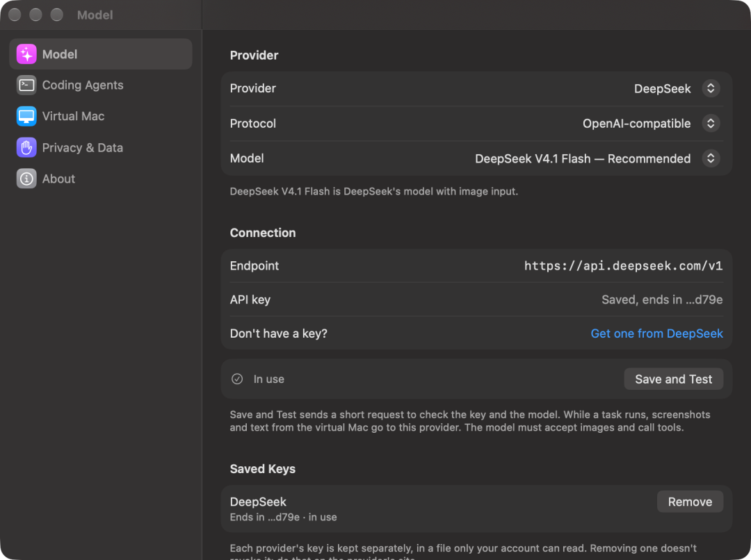Click the model description mentioning image input
Screen dimensions: 751x560
(x=374, y=192)
